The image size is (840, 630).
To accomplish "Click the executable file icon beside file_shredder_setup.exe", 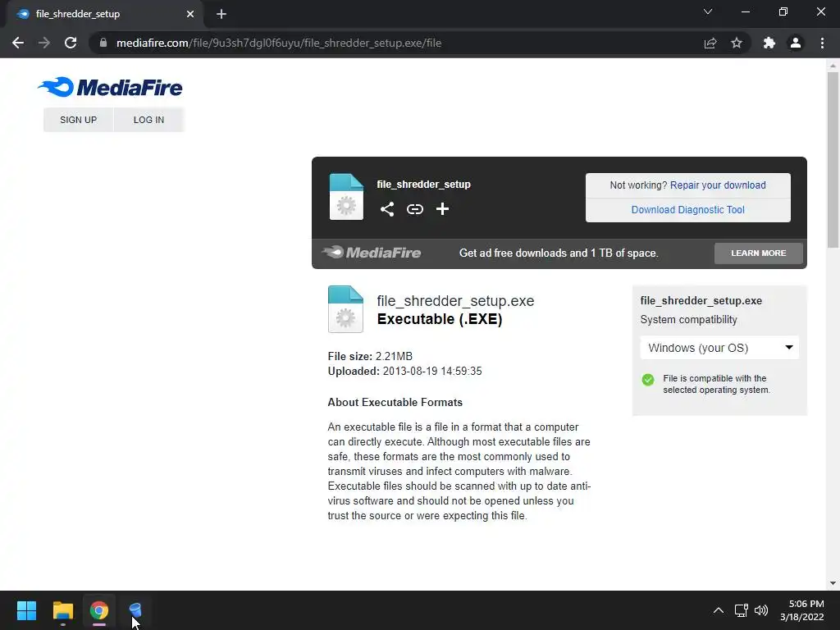I will (x=345, y=309).
